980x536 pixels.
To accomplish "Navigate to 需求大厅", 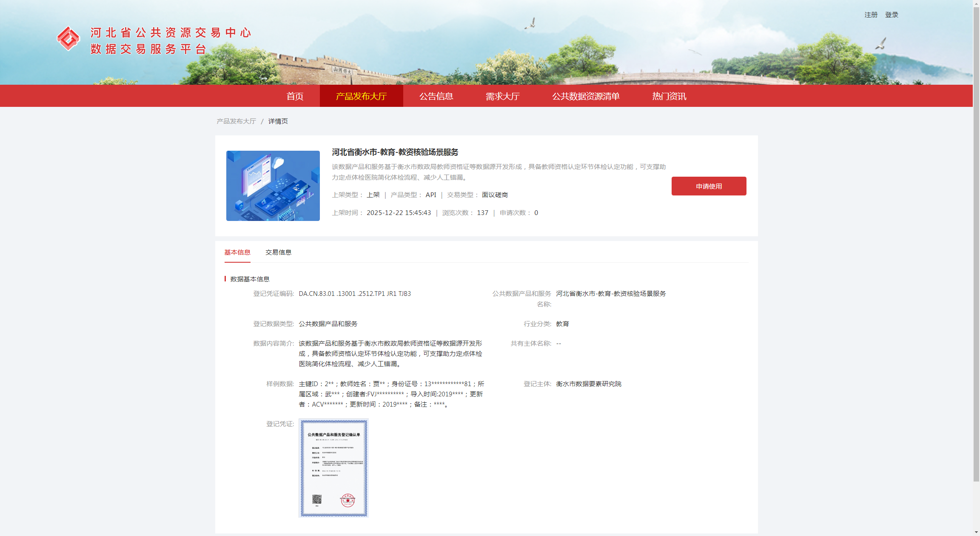I will 502,96.
